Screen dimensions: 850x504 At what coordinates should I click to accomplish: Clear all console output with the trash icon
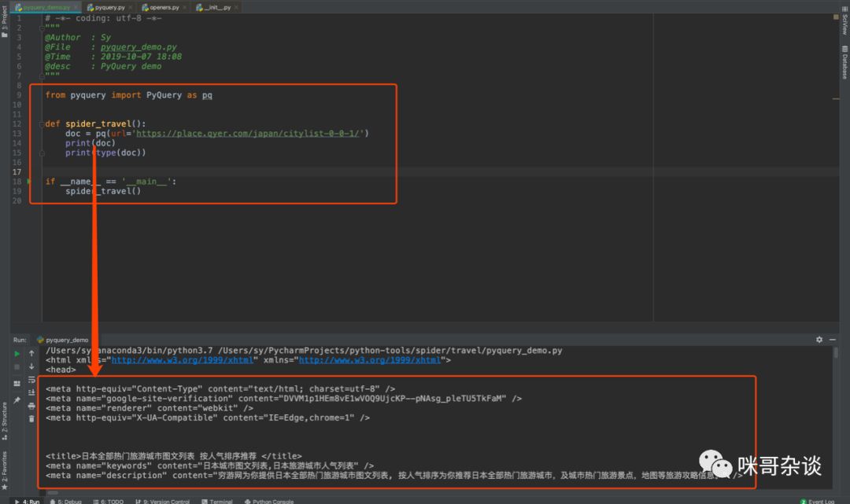[31, 418]
